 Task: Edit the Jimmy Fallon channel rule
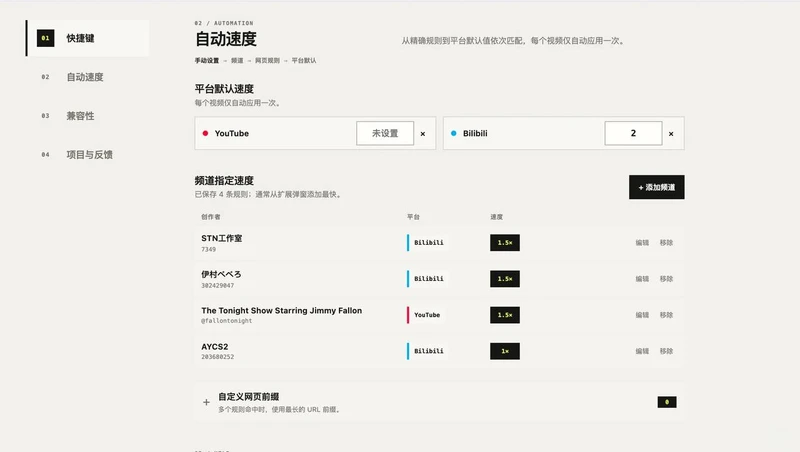click(x=642, y=315)
